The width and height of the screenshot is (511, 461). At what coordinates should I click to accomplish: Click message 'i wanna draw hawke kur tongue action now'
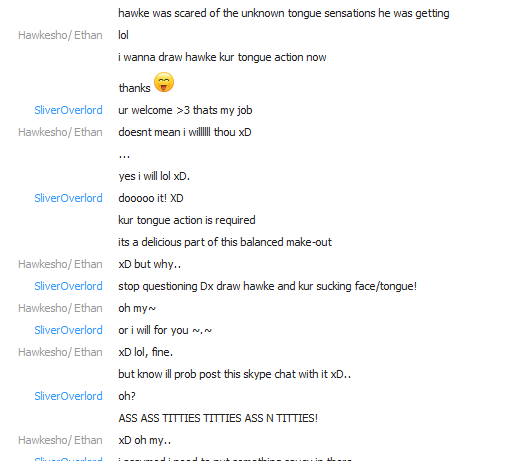click(222, 57)
